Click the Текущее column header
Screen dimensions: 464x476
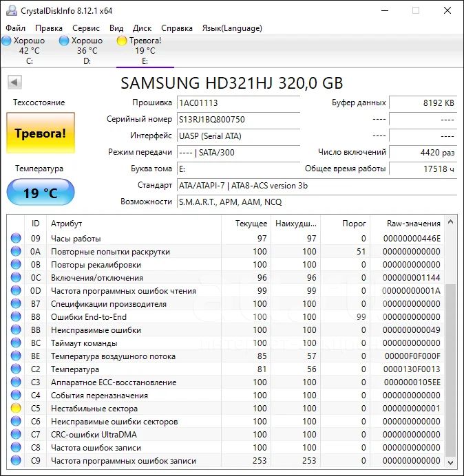pyautogui.click(x=246, y=224)
